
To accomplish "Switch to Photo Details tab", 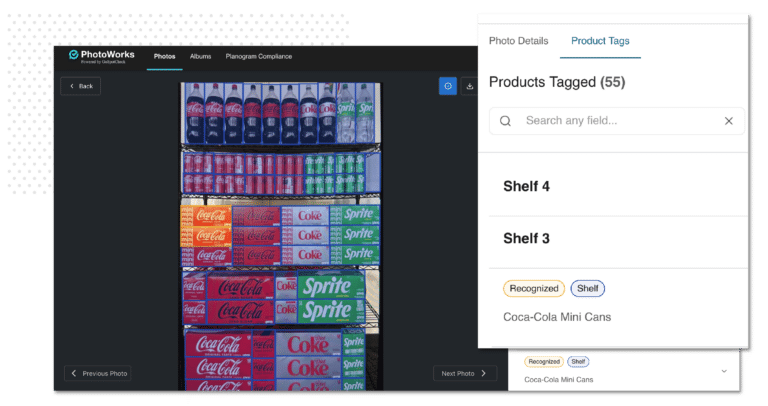I will 519,41.
